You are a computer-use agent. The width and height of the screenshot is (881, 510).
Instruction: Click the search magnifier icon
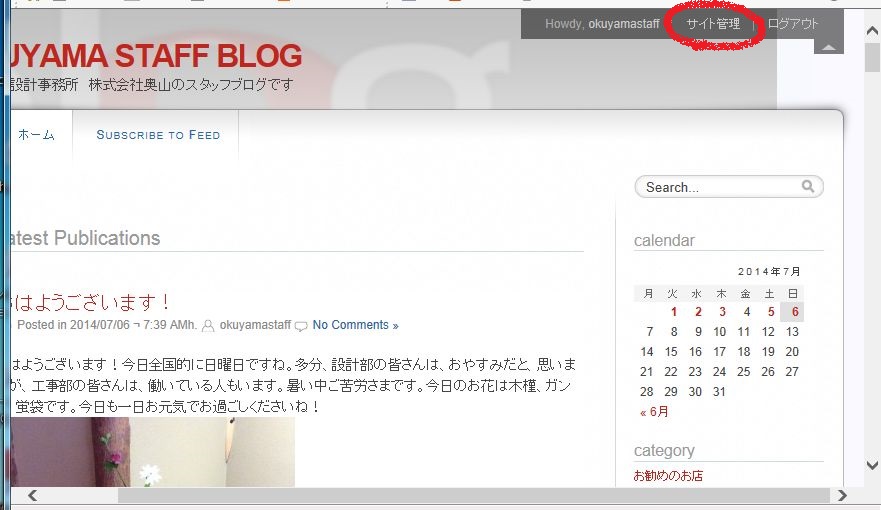click(808, 186)
